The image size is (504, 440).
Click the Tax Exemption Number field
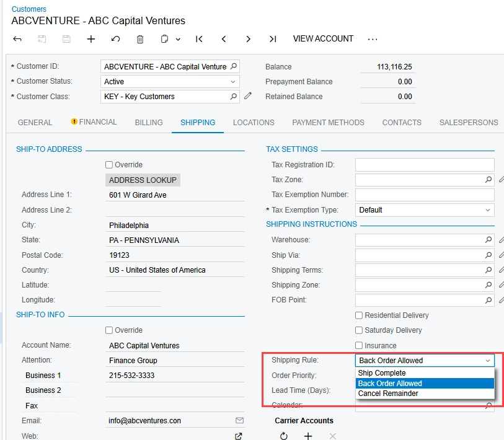point(425,195)
